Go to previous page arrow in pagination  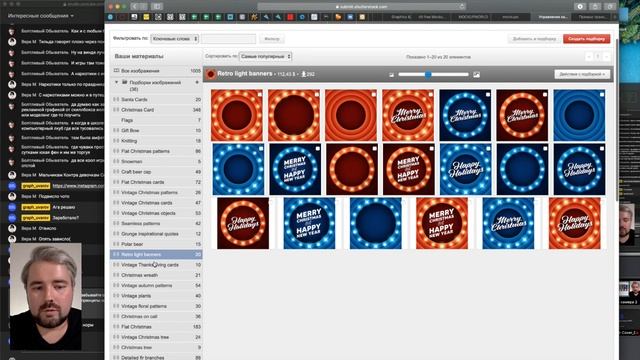tap(589, 57)
